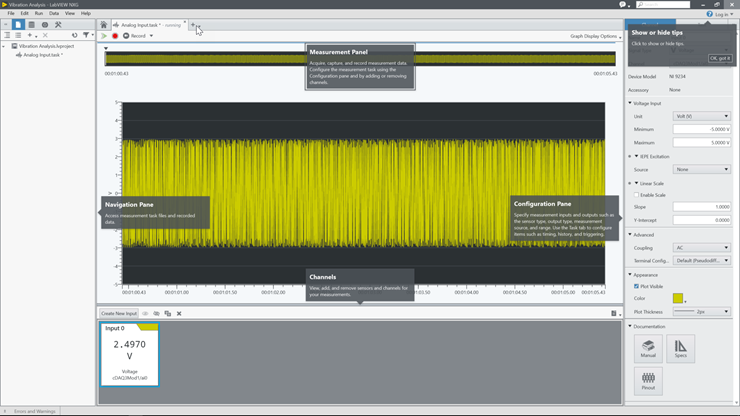Viewport: 740px width, 416px height.
Task: Enable the Enable Scale checkbox
Action: pyautogui.click(x=636, y=195)
